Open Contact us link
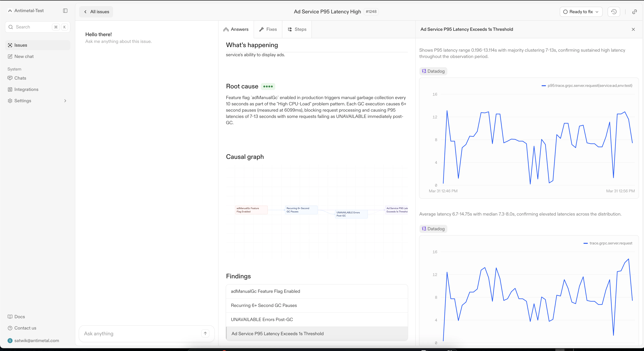The height and width of the screenshot is (351, 644). pos(25,328)
